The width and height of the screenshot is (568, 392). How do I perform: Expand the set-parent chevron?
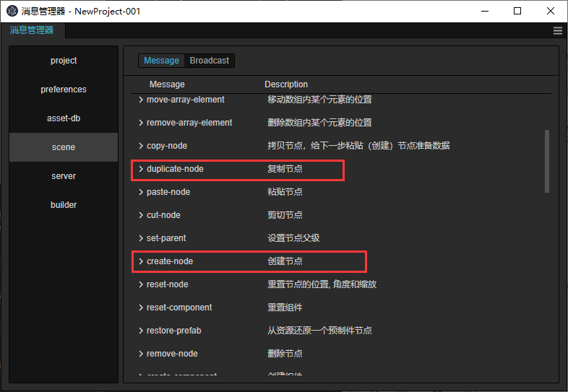tap(141, 238)
